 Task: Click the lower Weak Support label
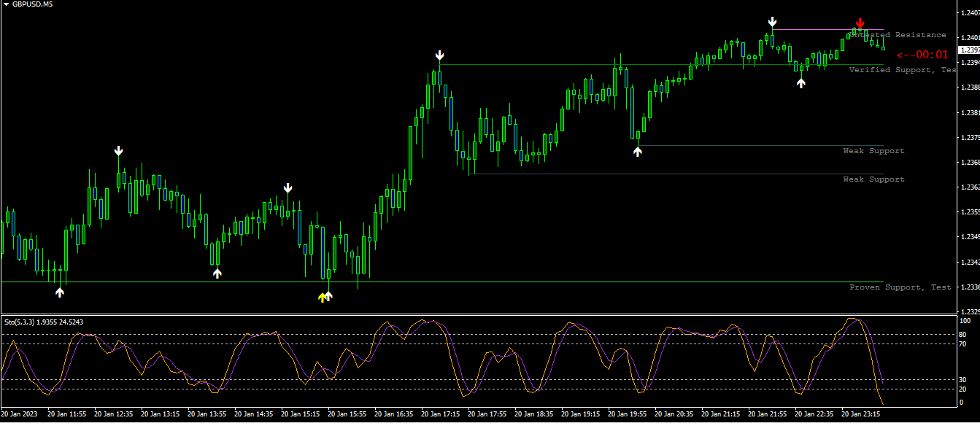point(873,179)
